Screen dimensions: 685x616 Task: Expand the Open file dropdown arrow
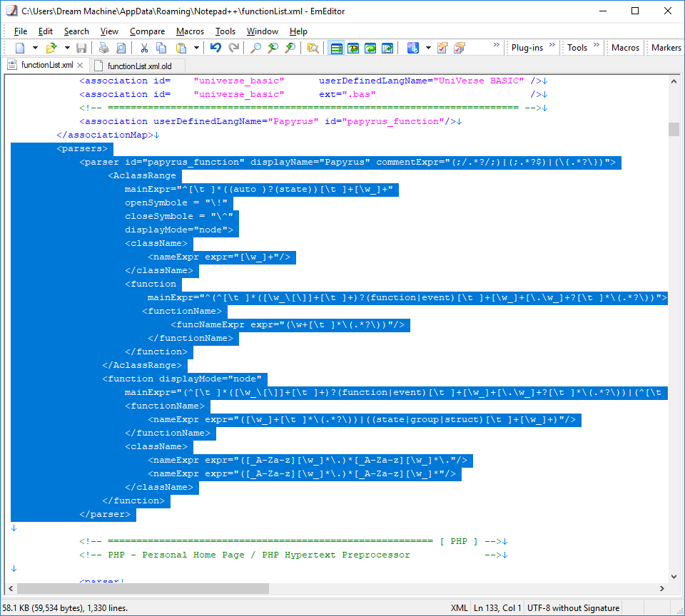67,48
